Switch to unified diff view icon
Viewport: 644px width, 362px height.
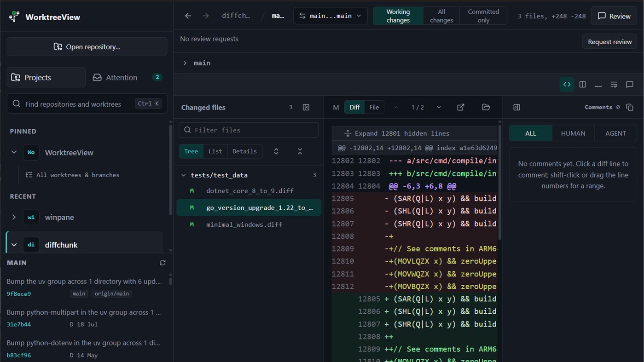point(567,84)
